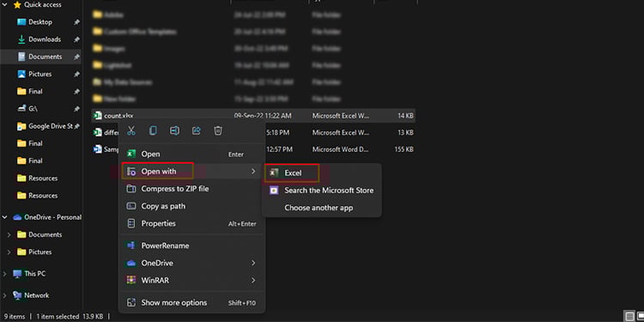Select This PC in navigation pane
The width and height of the screenshot is (644, 322).
coord(35,274)
